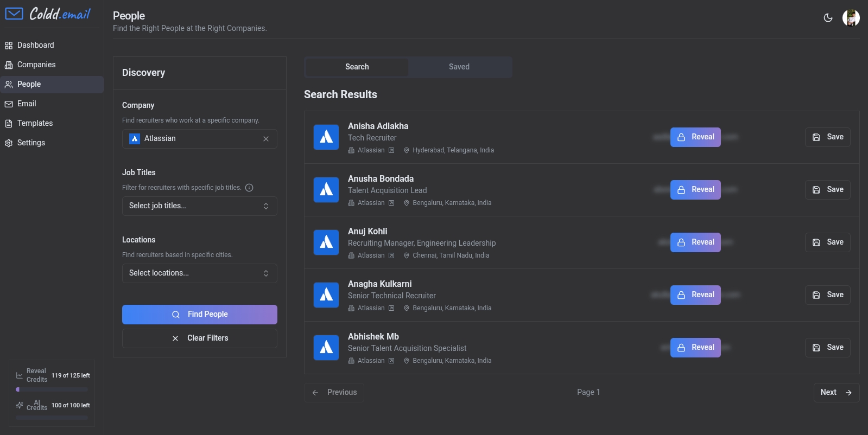Viewport: 868px width, 435px height.
Task: Click the name Anuj Kohli
Action: tap(368, 232)
